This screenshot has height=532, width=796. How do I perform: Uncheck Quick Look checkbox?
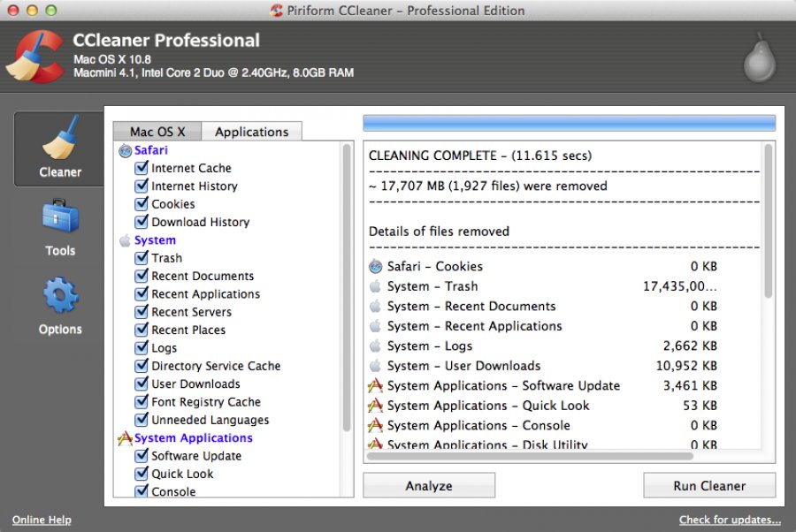point(142,473)
